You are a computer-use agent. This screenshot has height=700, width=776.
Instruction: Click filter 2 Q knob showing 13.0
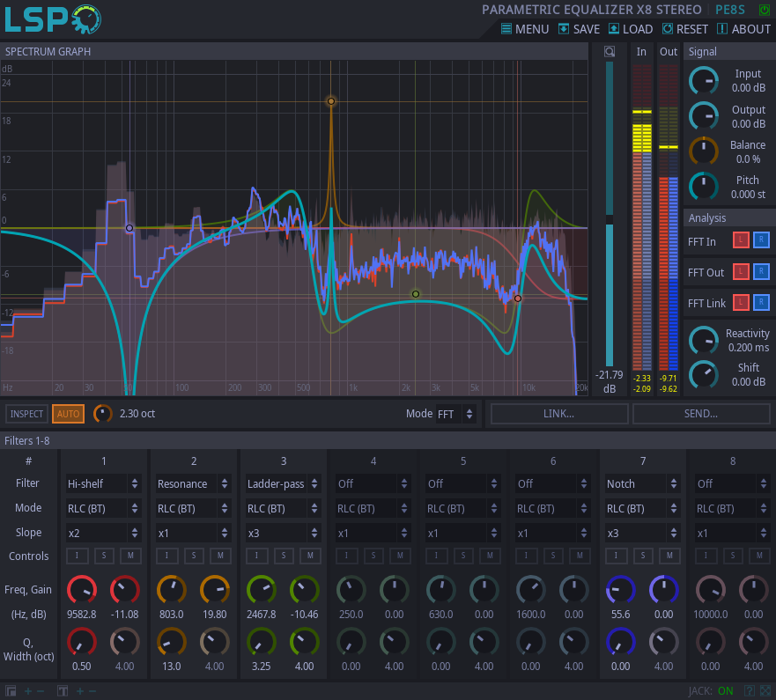(171, 642)
